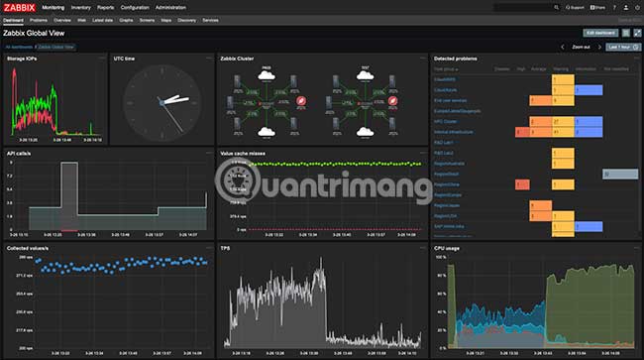Open UTC time widget menu dots
644x360 pixels.
[x=209, y=59]
